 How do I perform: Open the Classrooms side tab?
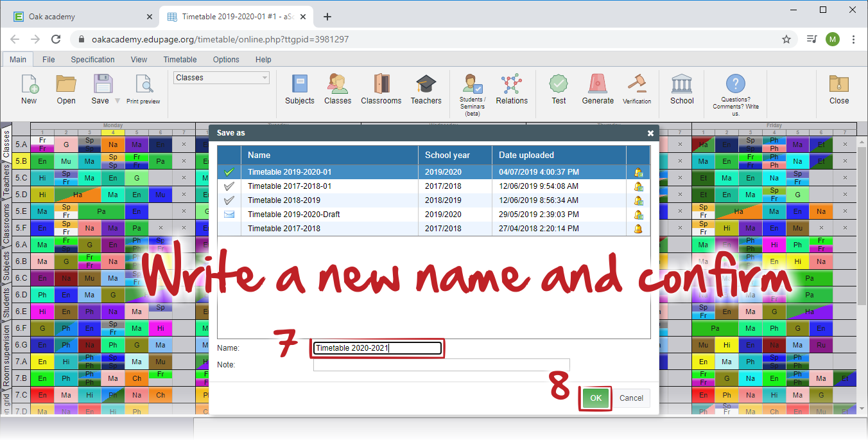[6, 225]
